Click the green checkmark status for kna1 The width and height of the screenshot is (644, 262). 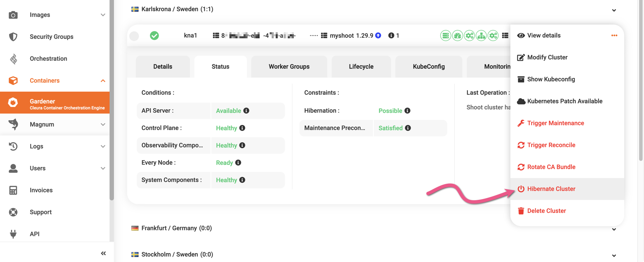[154, 35]
